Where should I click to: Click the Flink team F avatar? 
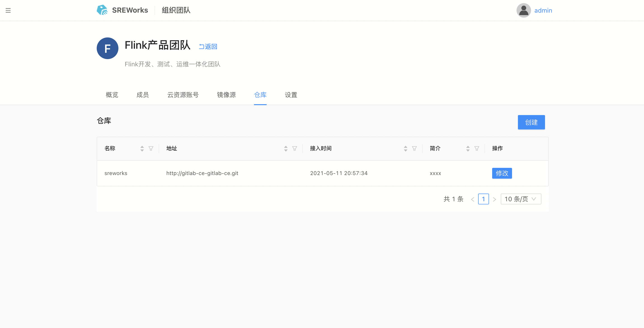click(108, 48)
